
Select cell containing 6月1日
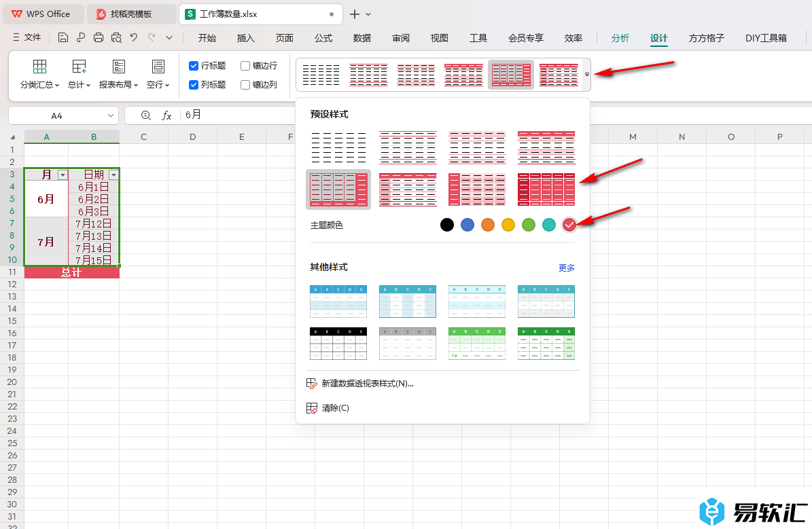[x=94, y=187]
